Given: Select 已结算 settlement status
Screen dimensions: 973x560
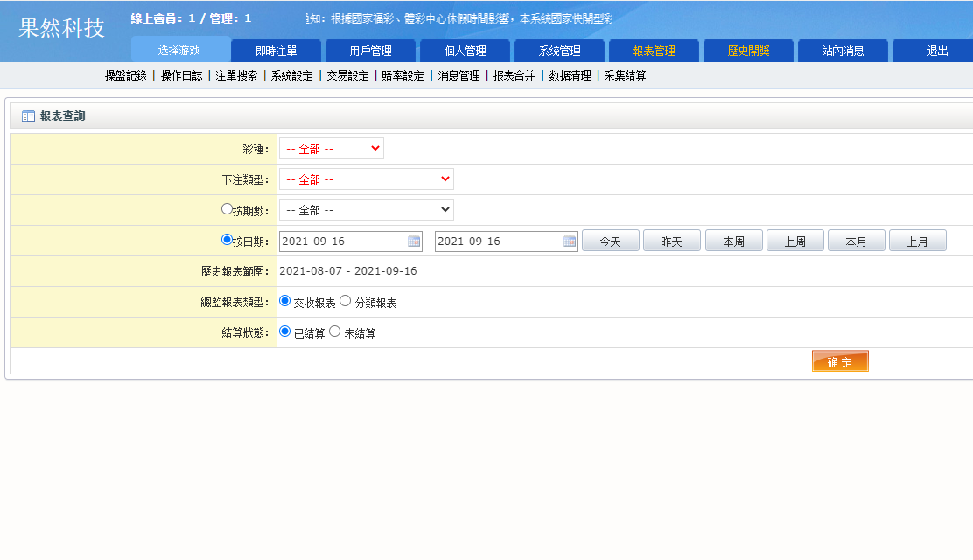Looking at the screenshot, I should point(283,332).
